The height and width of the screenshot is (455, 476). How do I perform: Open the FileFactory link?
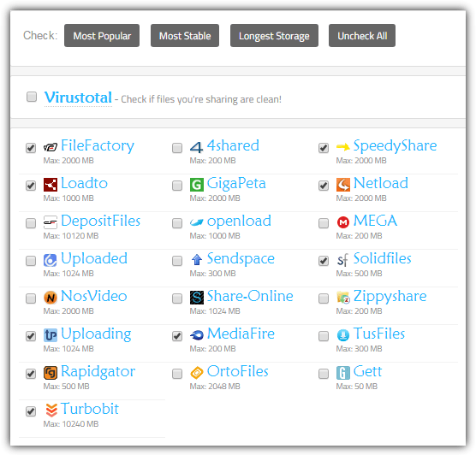(x=98, y=145)
